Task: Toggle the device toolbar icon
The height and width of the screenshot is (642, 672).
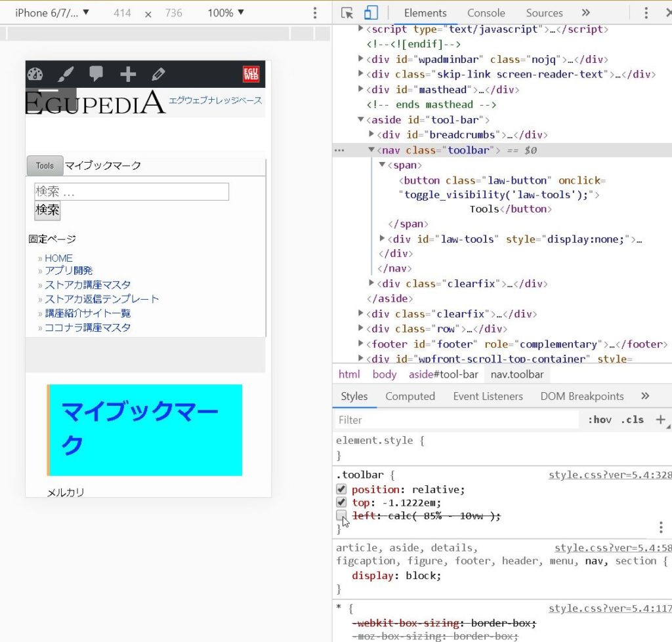Action: coord(371,13)
